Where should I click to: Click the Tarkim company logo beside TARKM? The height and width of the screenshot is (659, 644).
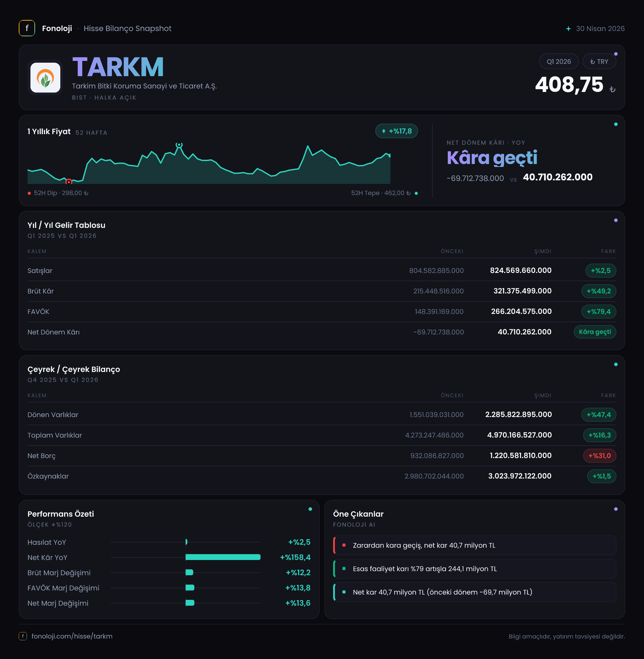[x=45, y=78]
